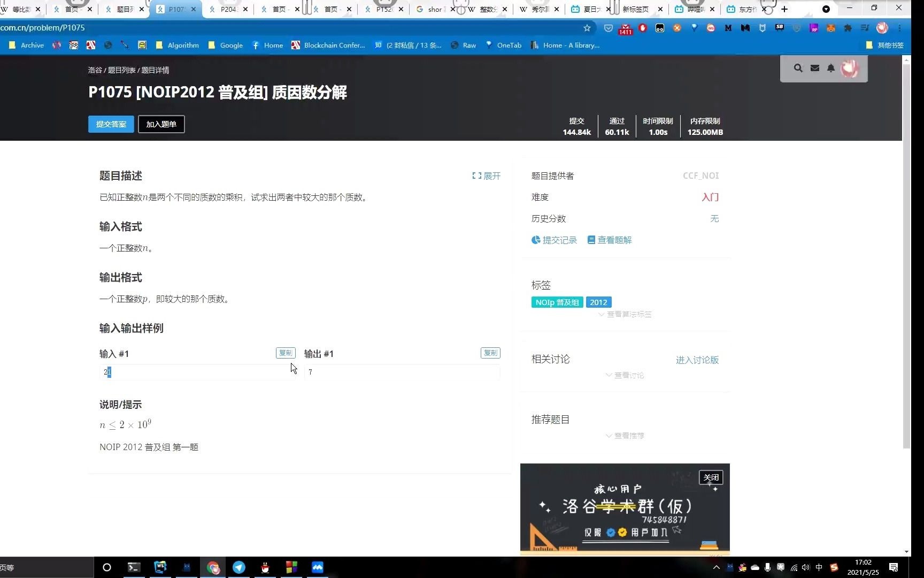Open the extensions puzzle icon
Image resolution: width=924 pixels, height=578 pixels.
pyautogui.click(x=848, y=28)
